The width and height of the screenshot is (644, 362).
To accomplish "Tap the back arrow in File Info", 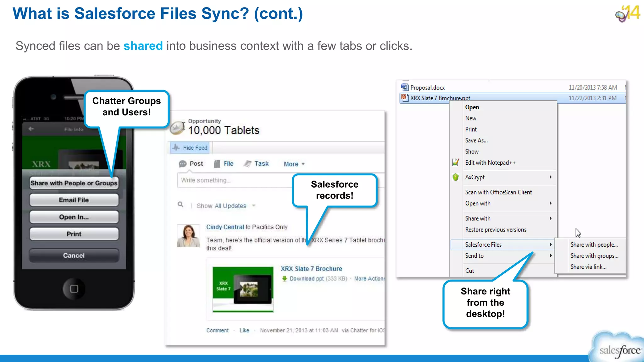I will point(31,129).
